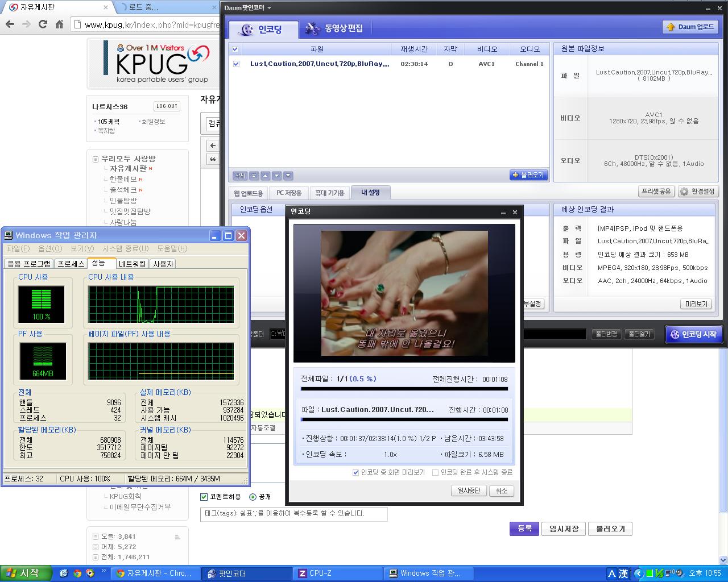Click Chrome forward navigation arrow
728x582 pixels.
[26, 24]
